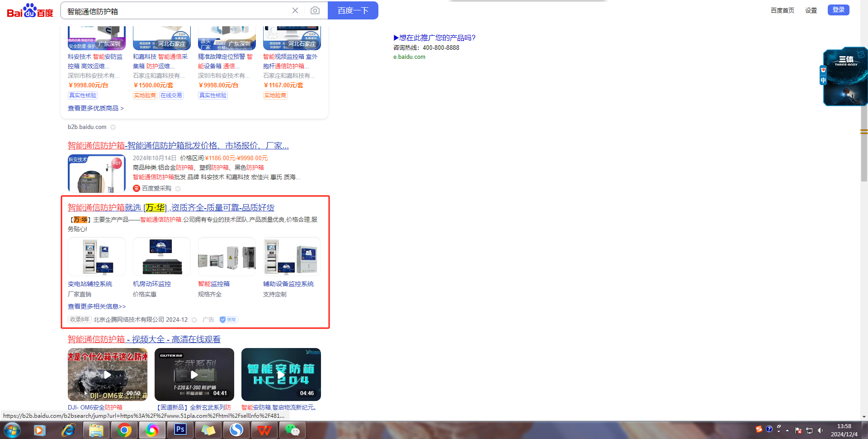868x439 pixels.
Task: Click the 保障 shield badge icon
Action: coord(228,320)
